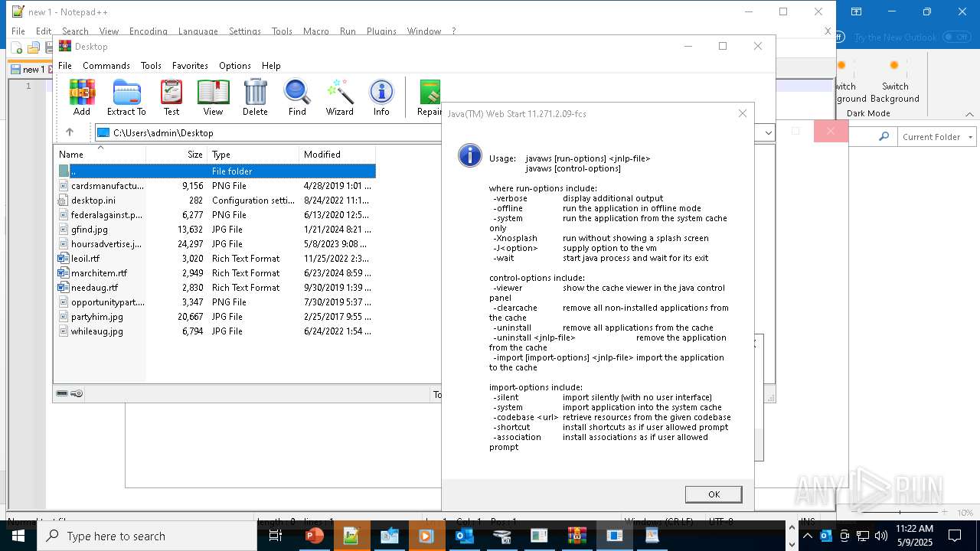Image resolution: width=980 pixels, height=551 pixels.
Task: Open the Notepad++ Plugins menu
Action: [381, 31]
